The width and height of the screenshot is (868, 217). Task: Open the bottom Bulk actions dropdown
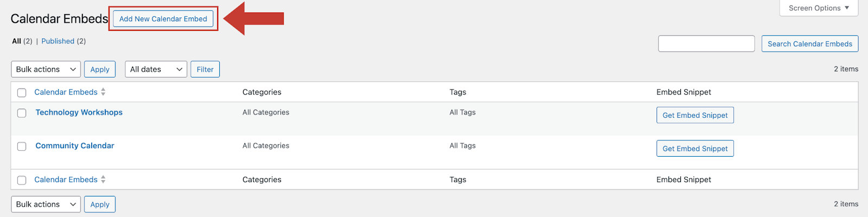46,205
